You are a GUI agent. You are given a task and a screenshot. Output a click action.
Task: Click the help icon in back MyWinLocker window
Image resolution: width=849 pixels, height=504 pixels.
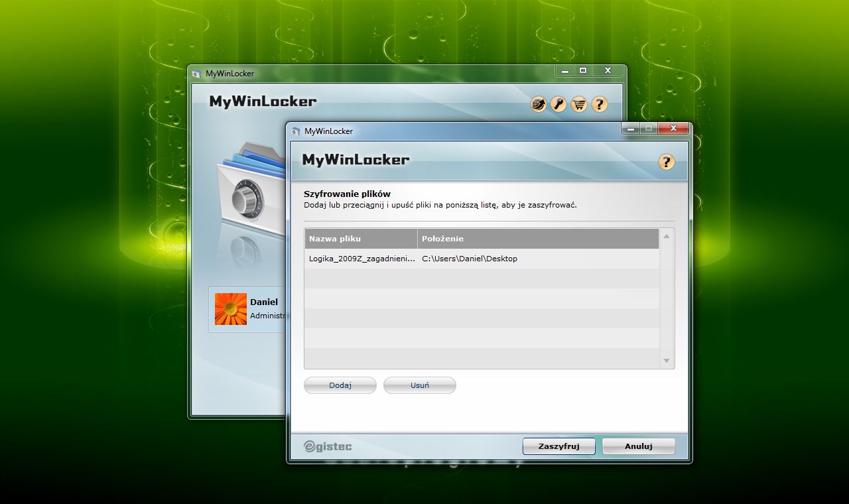pyautogui.click(x=600, y=104)
